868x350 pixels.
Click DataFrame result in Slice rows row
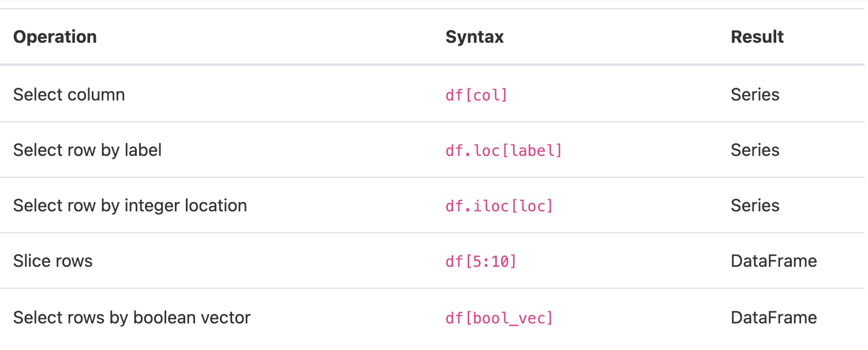pyautogui.click(x=774, y=261)
